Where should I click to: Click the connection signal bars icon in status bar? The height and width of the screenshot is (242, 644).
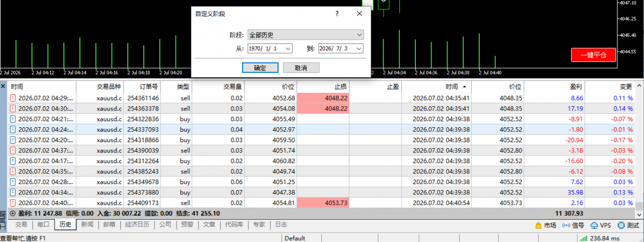pyautogui.click(x=583, y=238)
